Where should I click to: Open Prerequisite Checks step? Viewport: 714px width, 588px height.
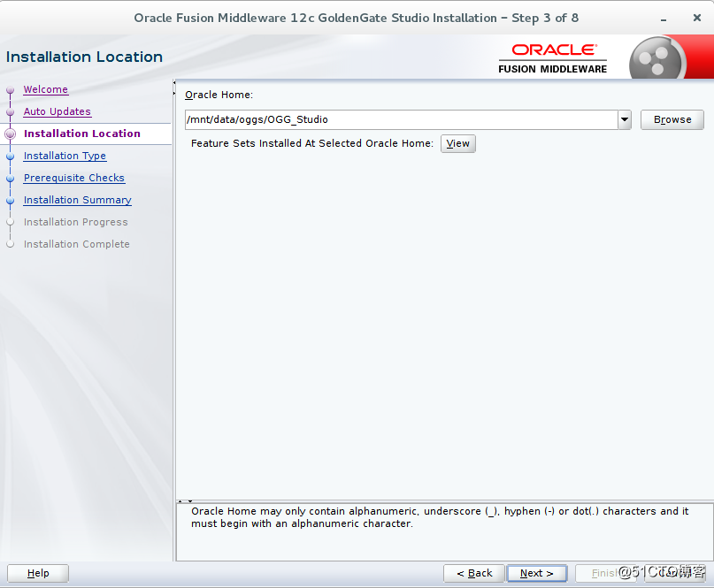(x=73, y=178)
